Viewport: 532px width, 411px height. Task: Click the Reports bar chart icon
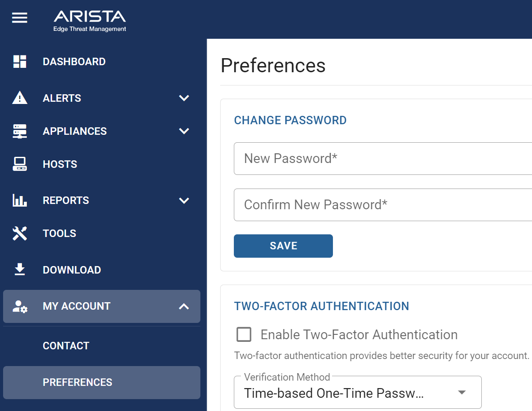coord(20,200)
